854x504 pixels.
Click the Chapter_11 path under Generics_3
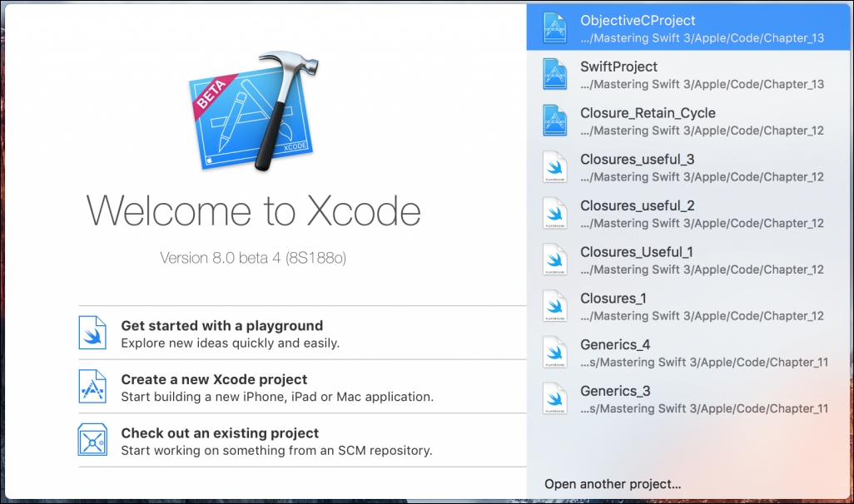click(704, 408)
